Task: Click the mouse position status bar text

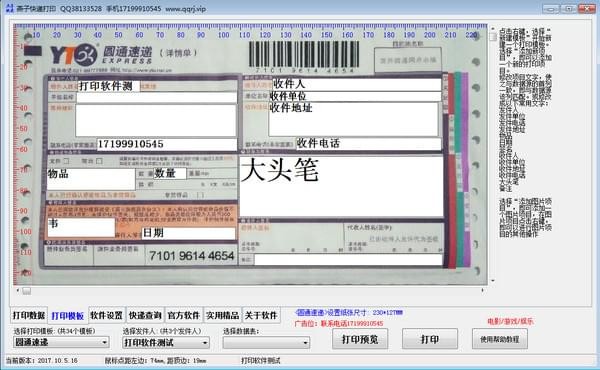Action: (155, 360)
